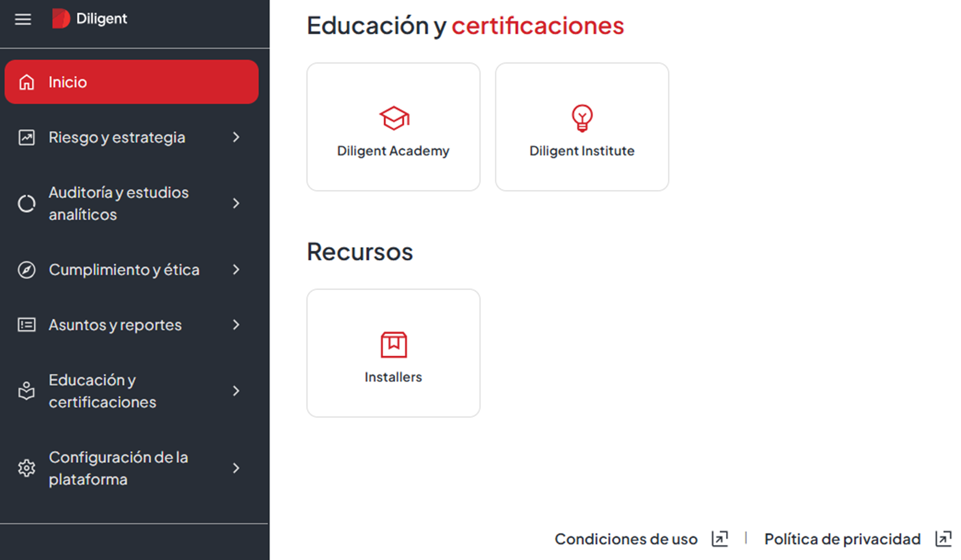
Task: Open Política de privacidad link
Action: (x=842, y=539)
